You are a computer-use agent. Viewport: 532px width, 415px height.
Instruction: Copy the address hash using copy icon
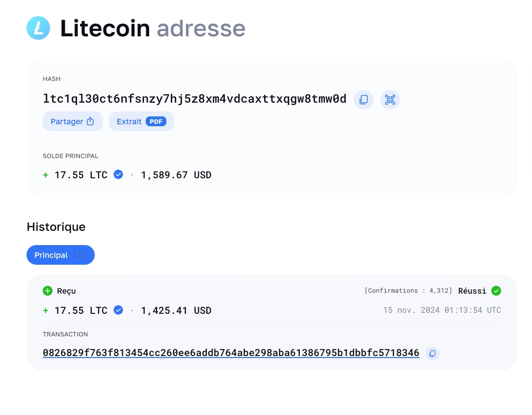point(364,100)
